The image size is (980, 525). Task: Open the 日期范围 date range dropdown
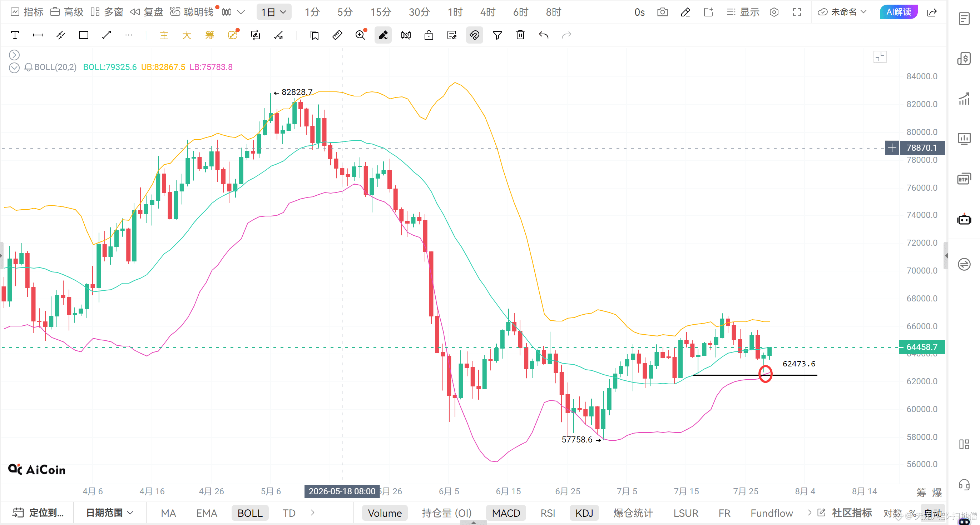pos(109,513)
